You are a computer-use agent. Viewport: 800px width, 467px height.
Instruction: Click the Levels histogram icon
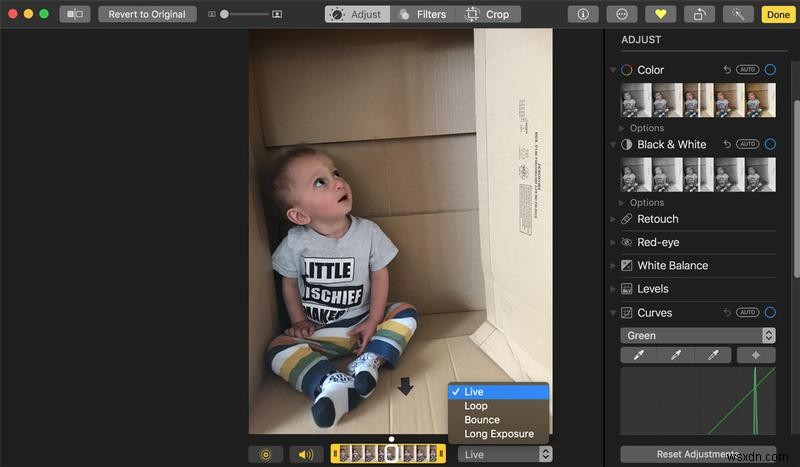point(627,289)
